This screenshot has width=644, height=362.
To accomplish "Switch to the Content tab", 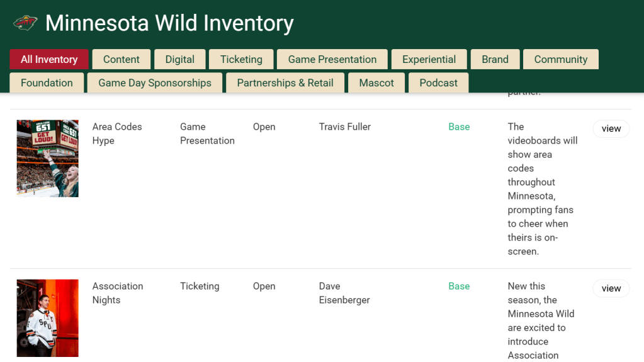I will [121, 59].
